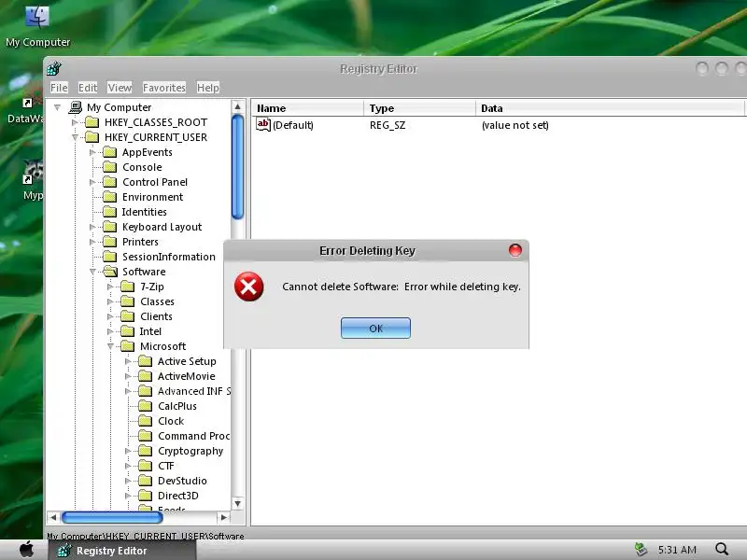Click the tree scroll right arrow

point(223,517)
